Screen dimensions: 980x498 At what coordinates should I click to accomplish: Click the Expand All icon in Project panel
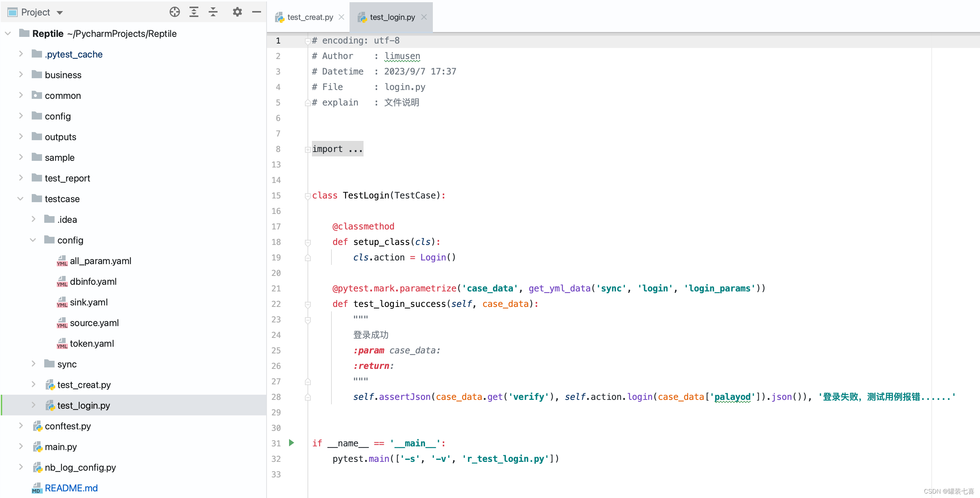(194, 12)
